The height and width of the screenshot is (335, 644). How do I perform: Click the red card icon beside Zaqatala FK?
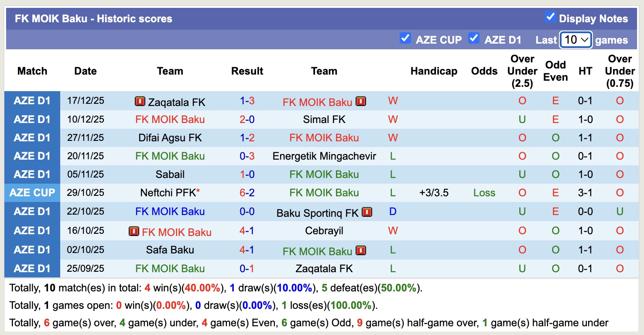point(139,101)
